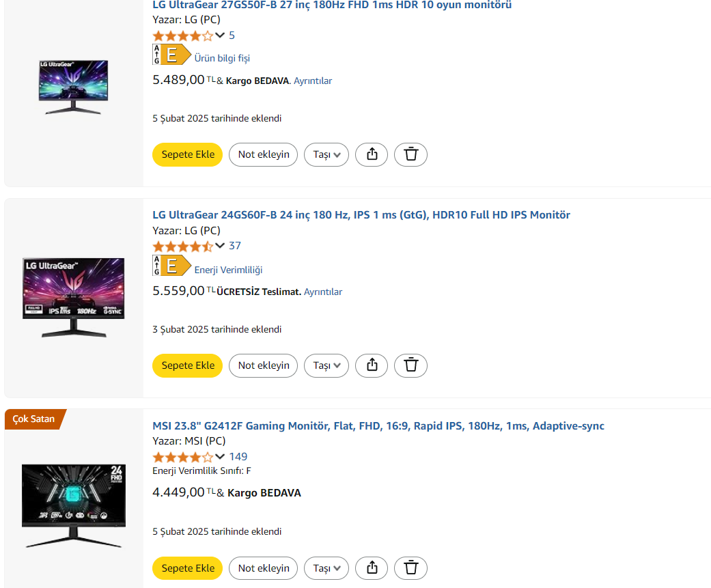This screenshot has height=588, width=711.
Task: Delete the LG 24GS60F-B monitor from list
Action: coord(410,365)
